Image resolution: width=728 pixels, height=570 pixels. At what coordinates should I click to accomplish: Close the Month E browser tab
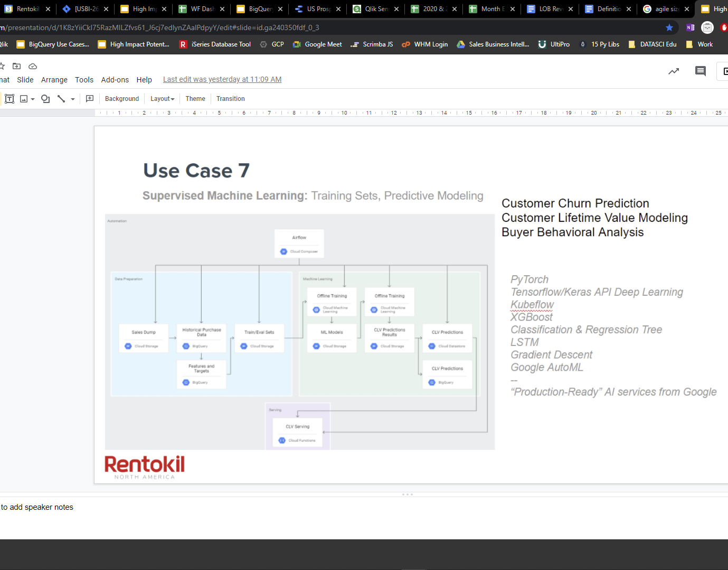513,9
